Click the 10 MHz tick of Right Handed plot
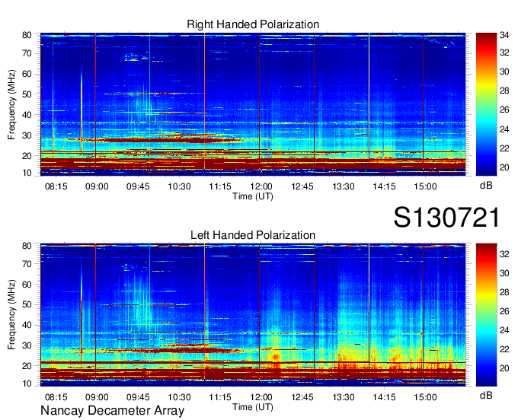This screenshot has width=518, height=420. (27, 173)
